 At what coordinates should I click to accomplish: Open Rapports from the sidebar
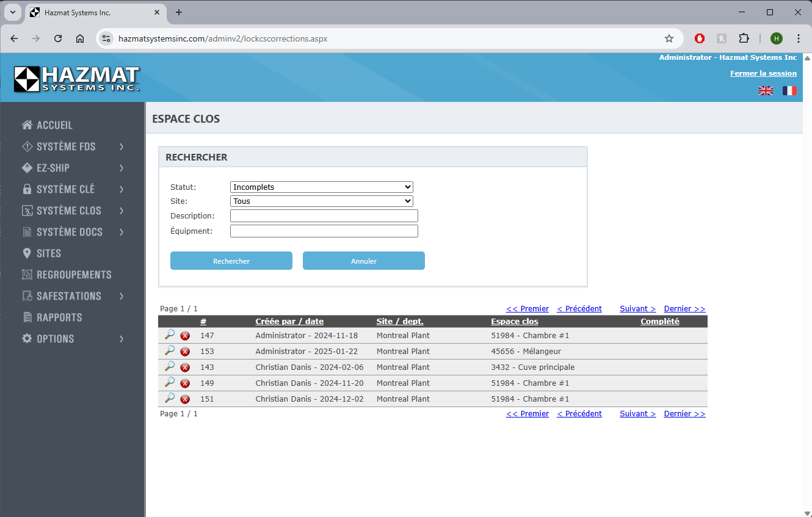(59, 317)
